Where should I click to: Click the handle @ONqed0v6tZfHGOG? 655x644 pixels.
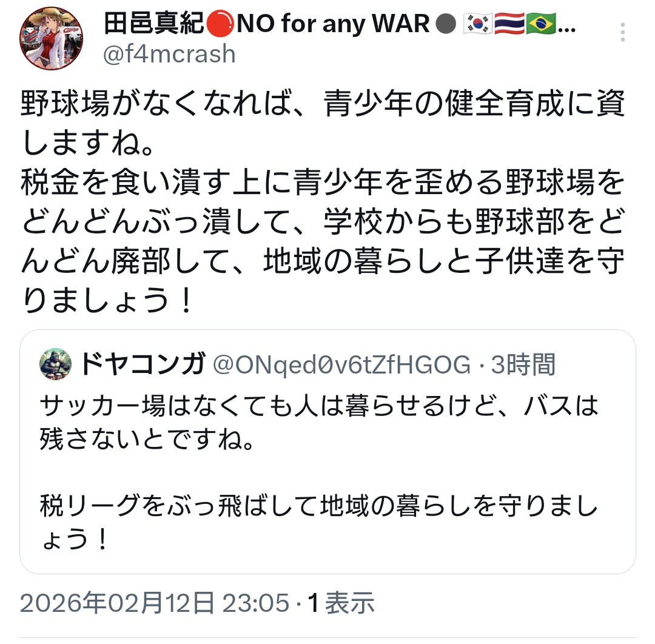coord(341,364)
